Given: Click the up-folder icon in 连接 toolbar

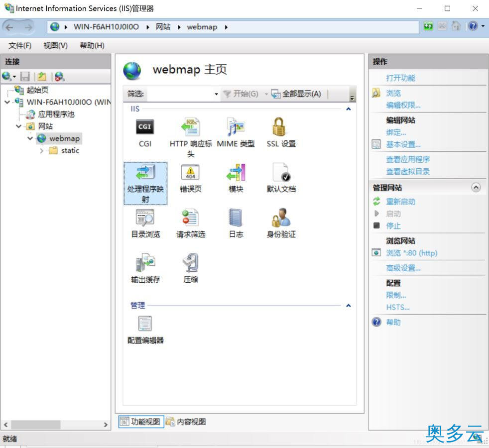Looking at the screenshot, I should 42,76.
